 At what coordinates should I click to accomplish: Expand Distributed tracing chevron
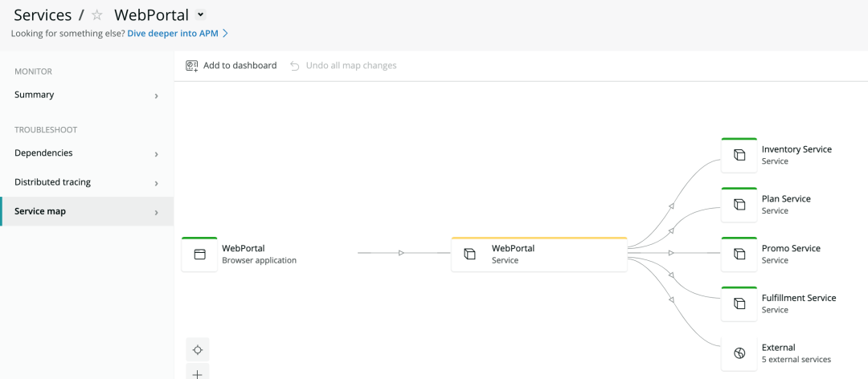(156, 183)
